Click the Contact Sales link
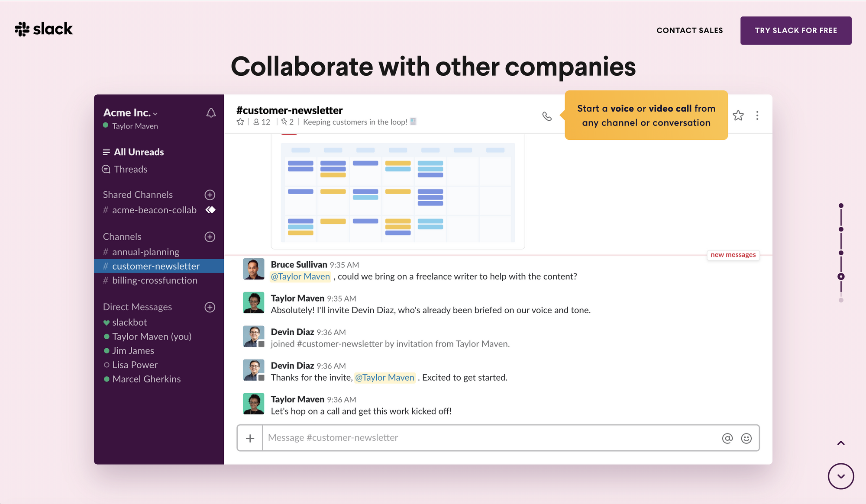This screenshot has width=866, height=504. pos(690,30)
